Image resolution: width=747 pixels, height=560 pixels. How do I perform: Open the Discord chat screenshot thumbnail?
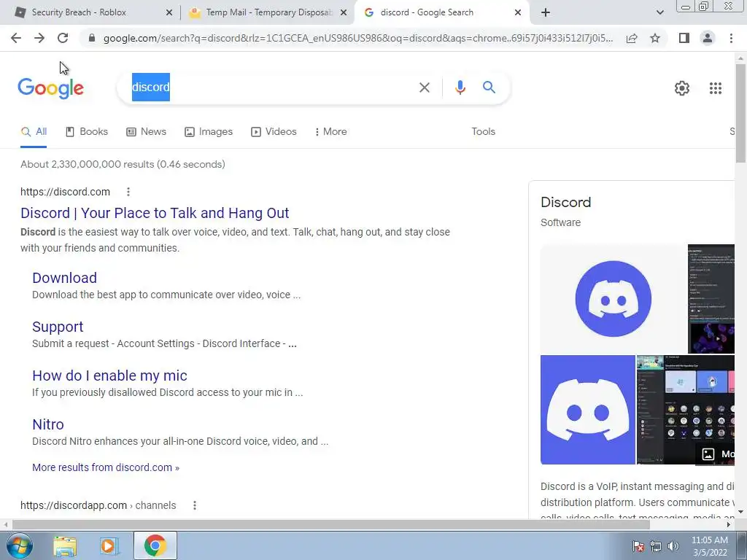point(711,299)
